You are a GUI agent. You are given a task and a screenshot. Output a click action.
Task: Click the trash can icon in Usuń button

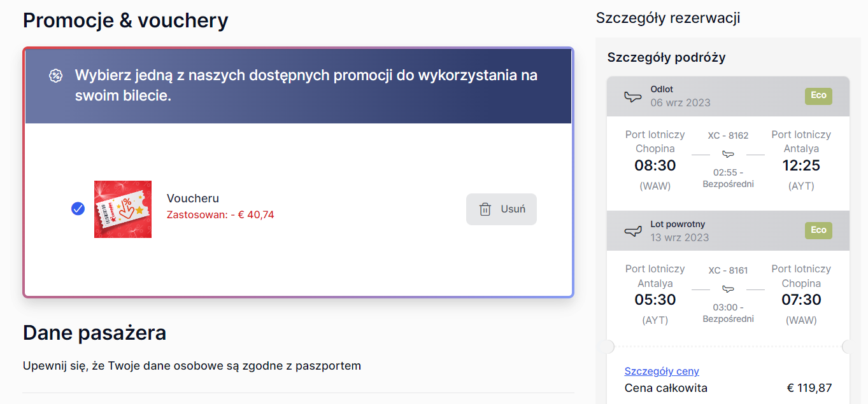pos(485,209)
